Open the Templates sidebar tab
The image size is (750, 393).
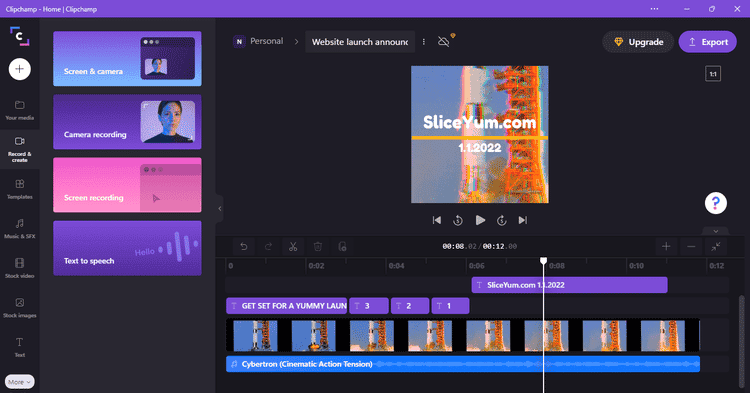[20, 189]
